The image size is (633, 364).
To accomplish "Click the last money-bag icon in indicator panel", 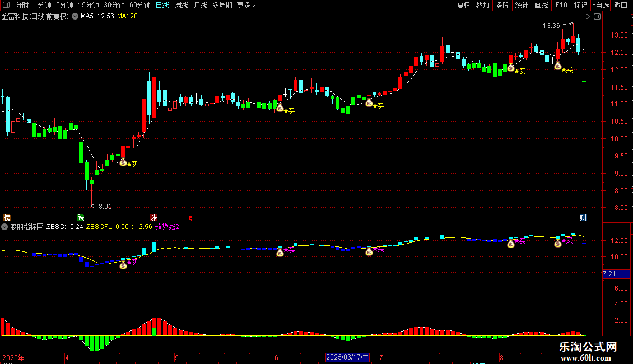I will click(557, 244).
